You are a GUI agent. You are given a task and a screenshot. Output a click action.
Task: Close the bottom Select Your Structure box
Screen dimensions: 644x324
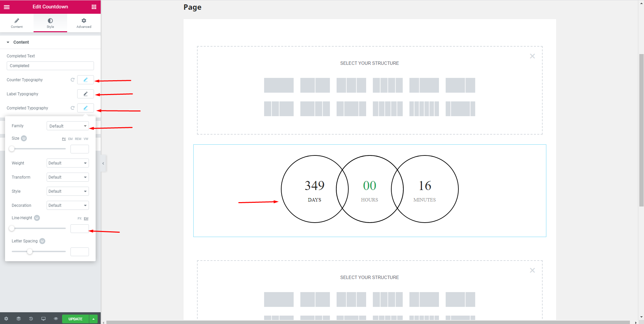pos(532,270)
